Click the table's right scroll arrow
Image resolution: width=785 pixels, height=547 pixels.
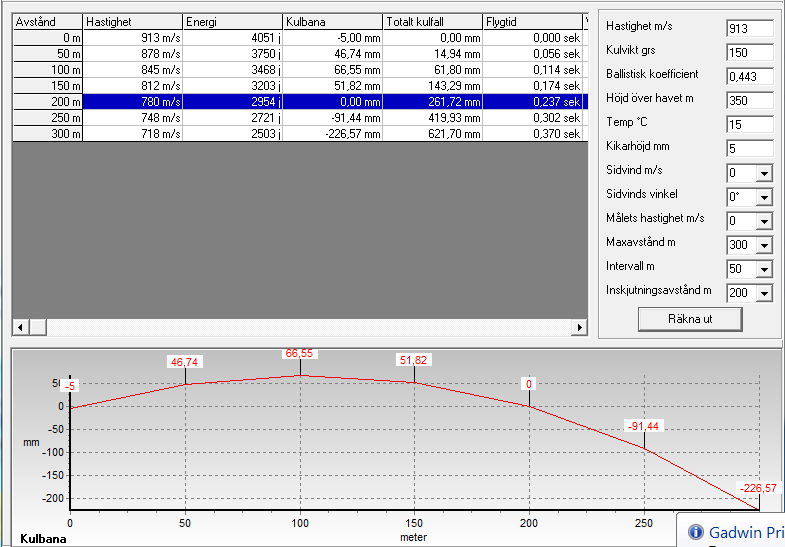point(579,328)
